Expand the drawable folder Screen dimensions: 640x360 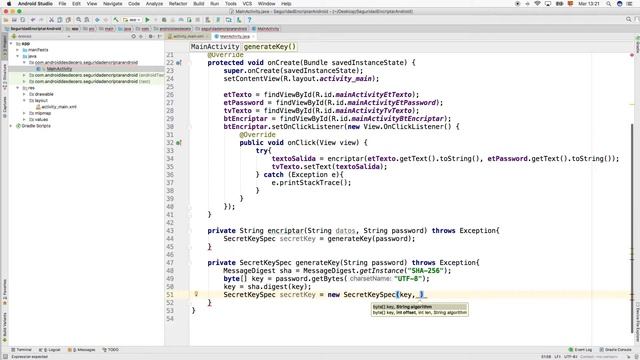[x=24, y=94]
